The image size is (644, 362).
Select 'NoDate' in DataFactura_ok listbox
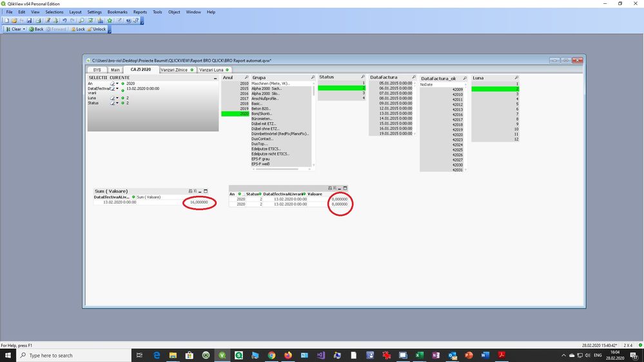[x=442, y=84]
